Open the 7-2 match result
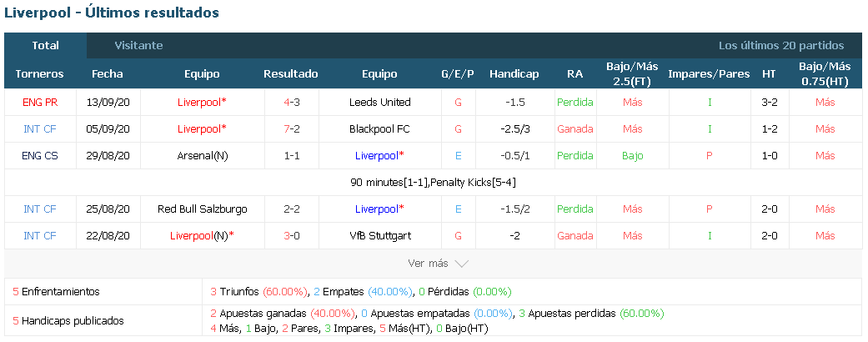 pyautogui.click(x=292, y=129)
